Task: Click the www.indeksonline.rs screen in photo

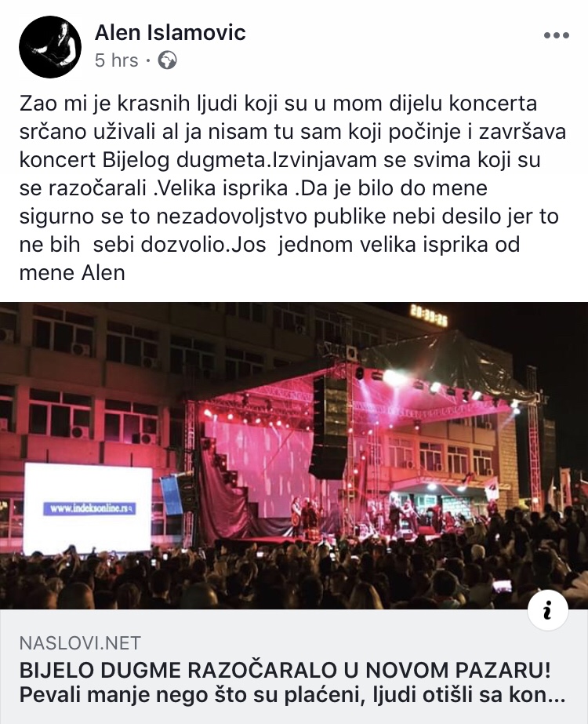Action: coord(88,509)
